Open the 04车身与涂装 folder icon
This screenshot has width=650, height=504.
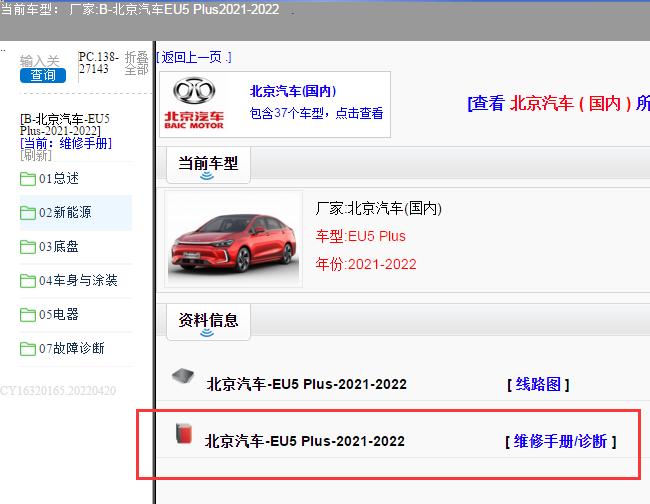[28, 281]
